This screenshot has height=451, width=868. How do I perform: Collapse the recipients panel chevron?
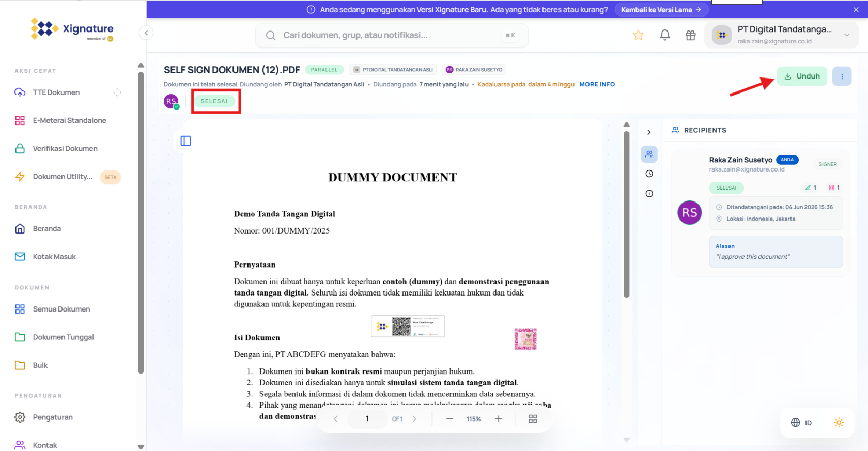[x=649, y=132]
